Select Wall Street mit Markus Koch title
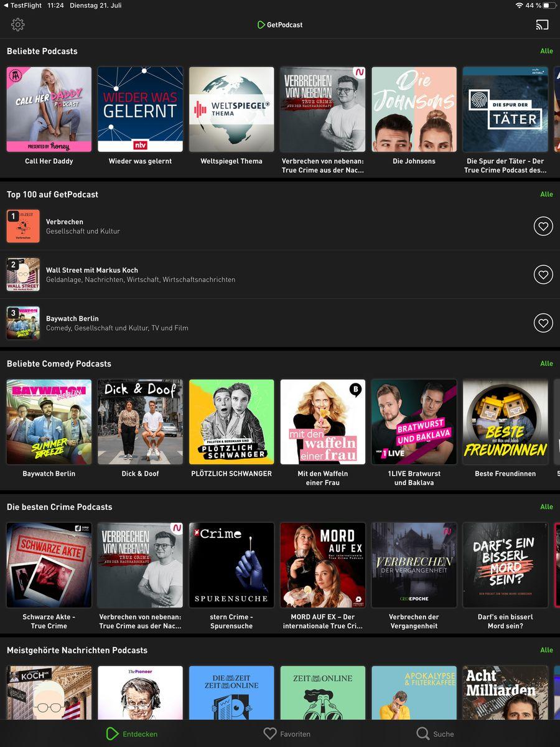 coord(92,270)
